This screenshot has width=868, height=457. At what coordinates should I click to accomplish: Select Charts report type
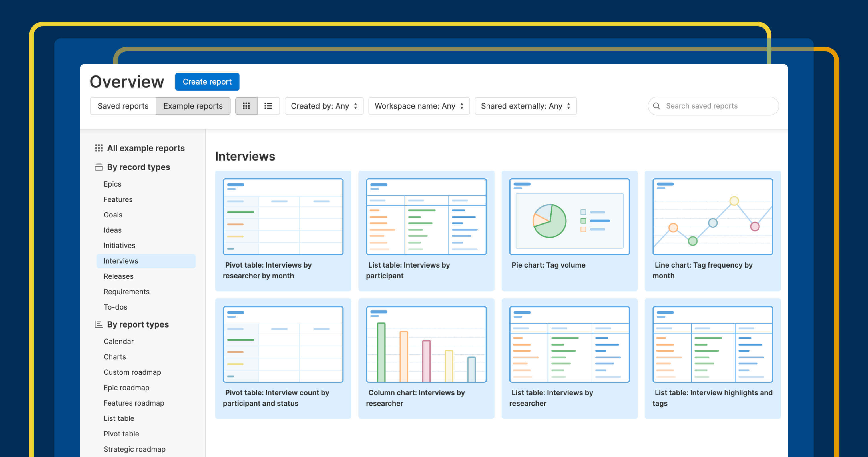[x=114, y=356]
